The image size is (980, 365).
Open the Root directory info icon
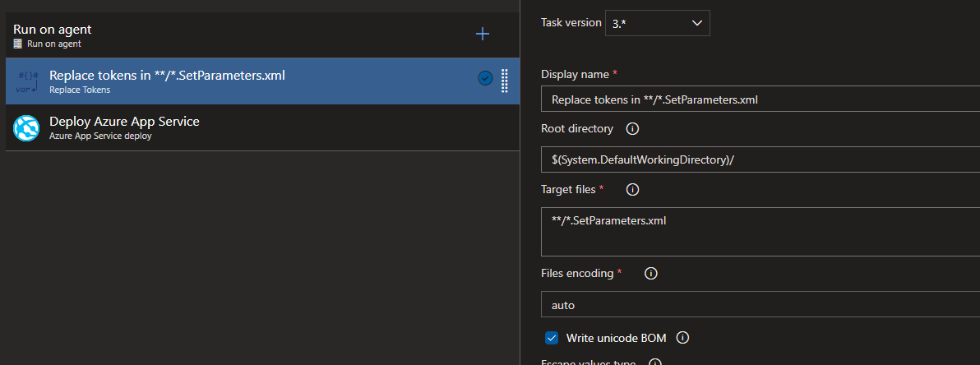(x=632, y=129)
